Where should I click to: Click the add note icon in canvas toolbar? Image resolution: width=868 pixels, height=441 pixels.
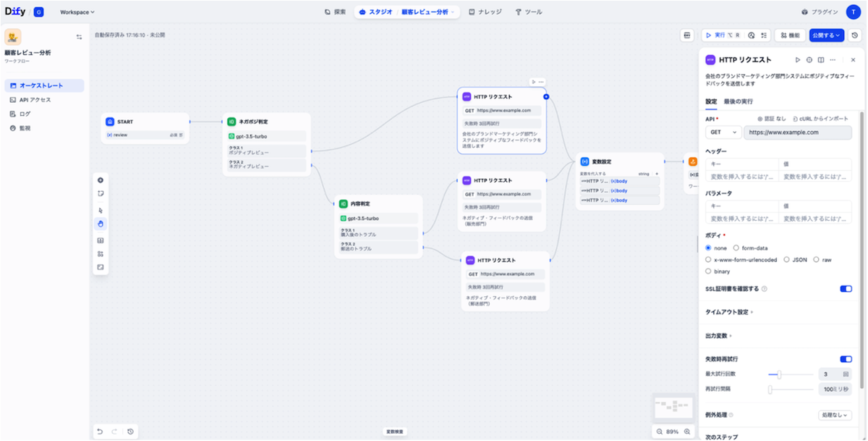(x=101, y=193)
